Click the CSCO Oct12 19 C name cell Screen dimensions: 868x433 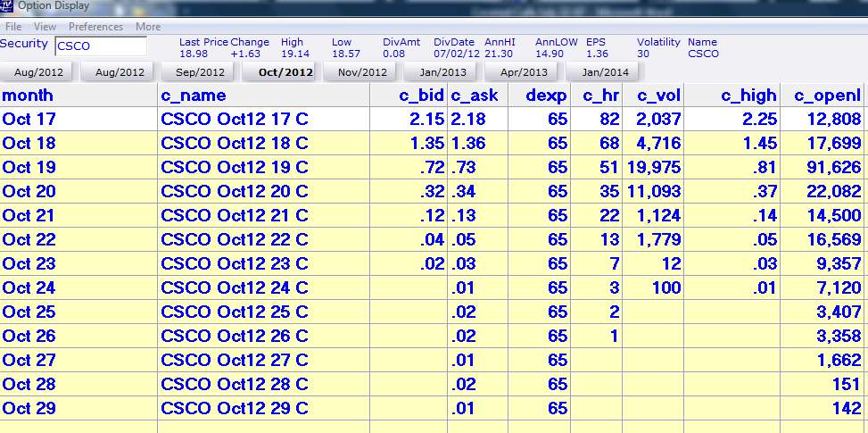click(263, 167)
